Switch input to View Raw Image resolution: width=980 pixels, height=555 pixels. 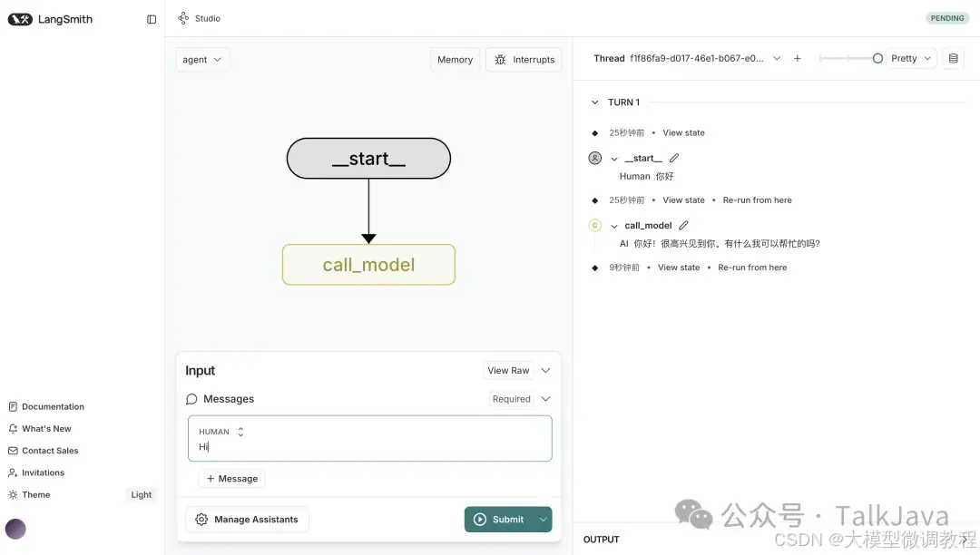[x=508, y=370]
